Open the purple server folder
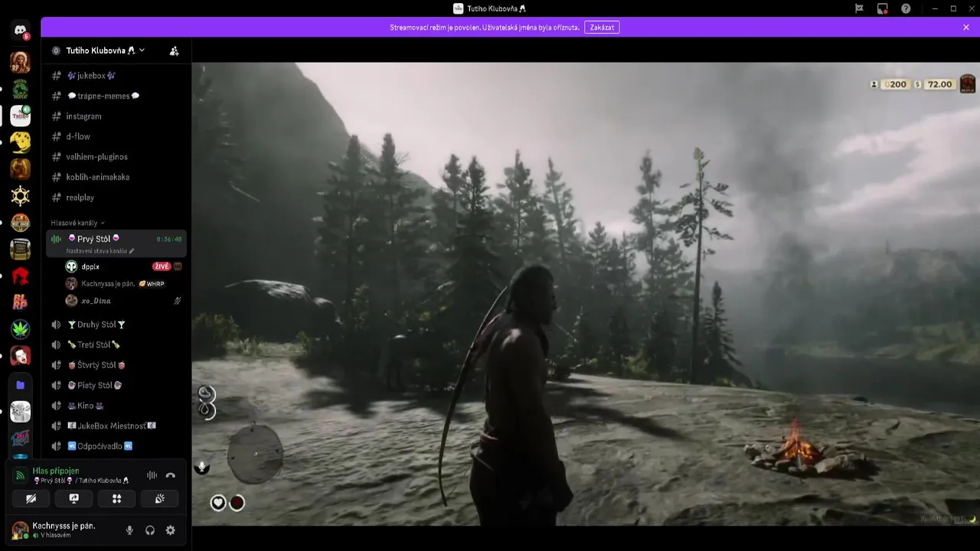 20,385
